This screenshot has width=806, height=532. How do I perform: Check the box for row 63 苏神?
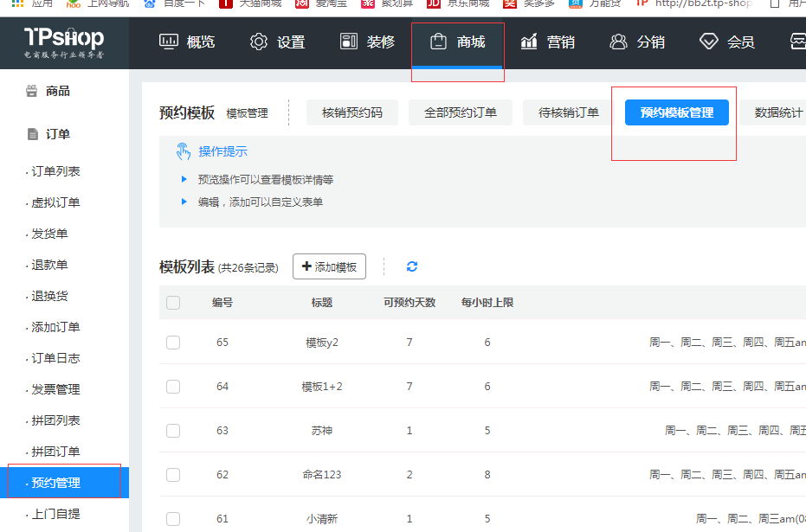pos(173,431)
